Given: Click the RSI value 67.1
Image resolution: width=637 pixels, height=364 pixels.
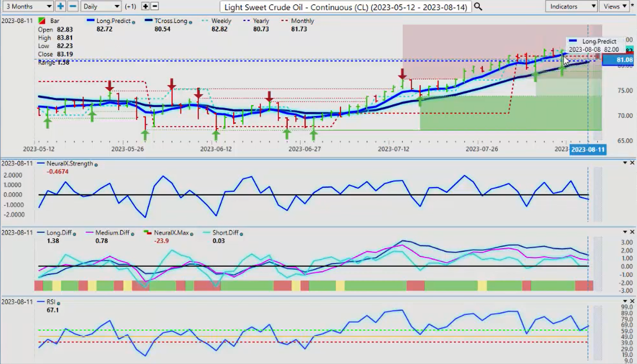Looking at the screenshot, I should (52, 310).
